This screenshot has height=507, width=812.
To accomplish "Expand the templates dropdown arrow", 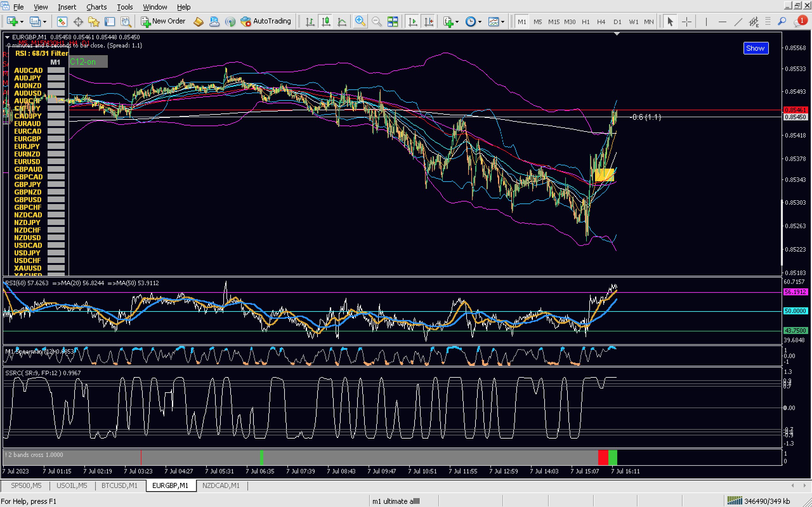I will point(503,22).
